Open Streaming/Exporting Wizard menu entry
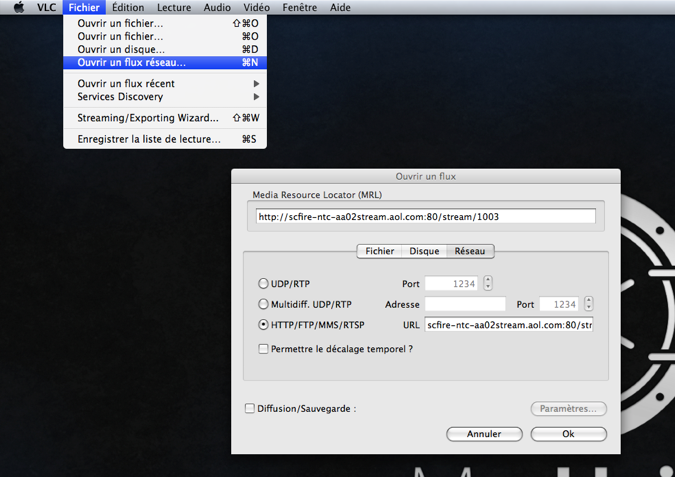Image resolution: width=675 pixels, height=477 pixels. pyautogui.click(x=148, y=118)
